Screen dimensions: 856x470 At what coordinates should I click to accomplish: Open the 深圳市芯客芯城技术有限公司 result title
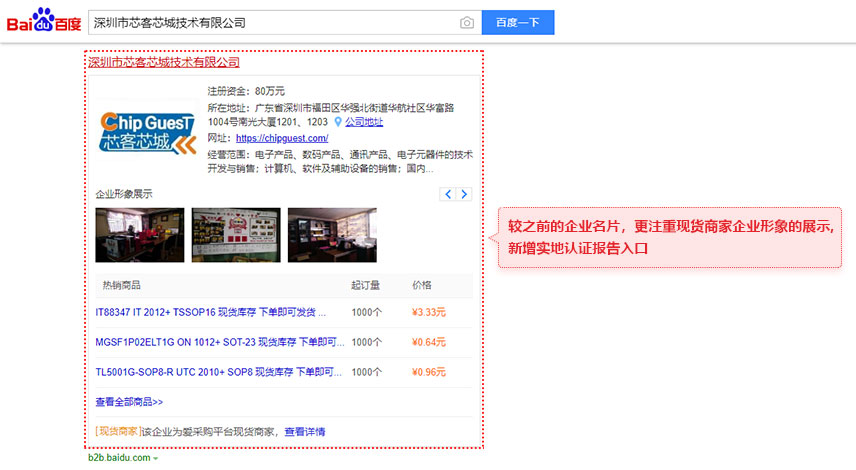tap(164, 62)
